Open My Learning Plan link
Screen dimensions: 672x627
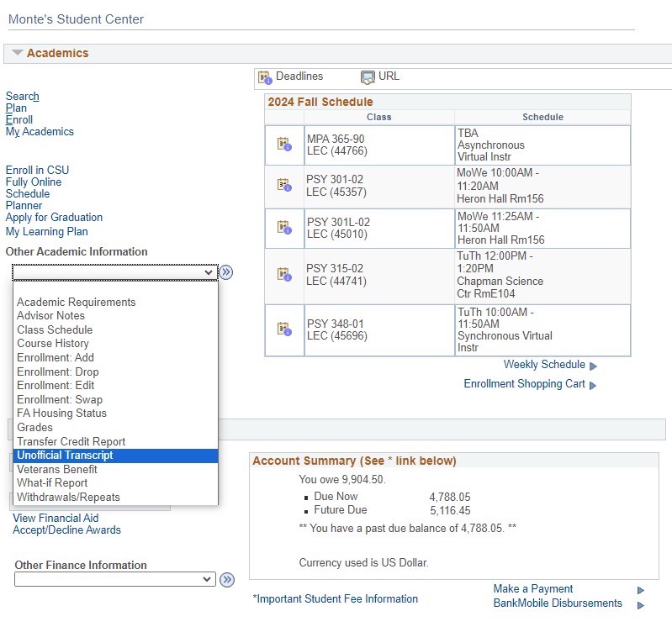[x=47, y=232]
